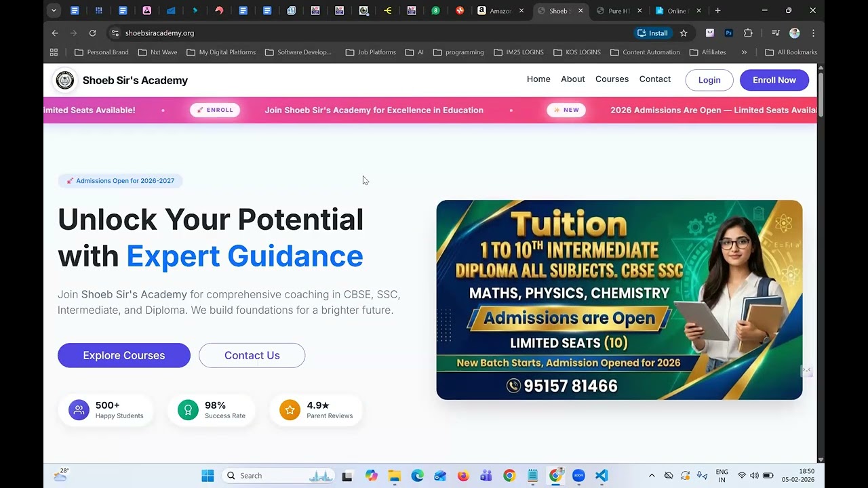Open Copilot from the taskbar
The height and width of the screenshot is (488, 868).
(371, 476)
